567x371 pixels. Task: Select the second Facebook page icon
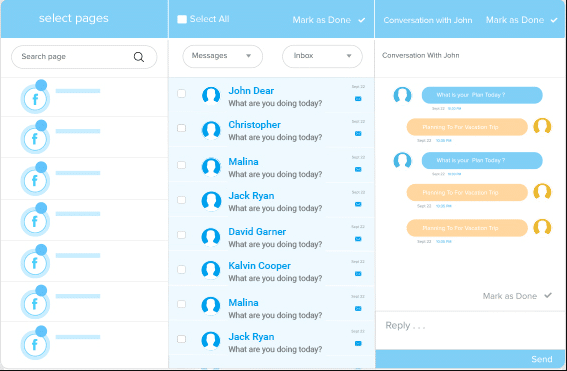pyautogui.click(x=35, y=139)
